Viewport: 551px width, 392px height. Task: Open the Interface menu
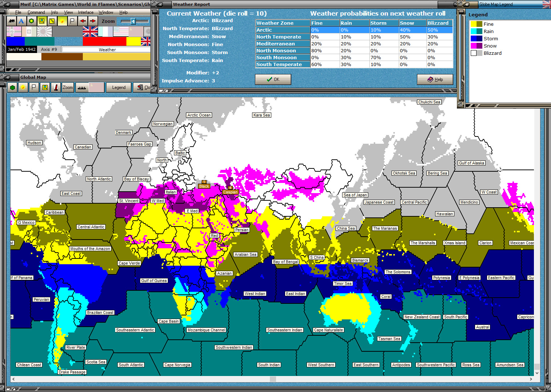pos(86,12)
